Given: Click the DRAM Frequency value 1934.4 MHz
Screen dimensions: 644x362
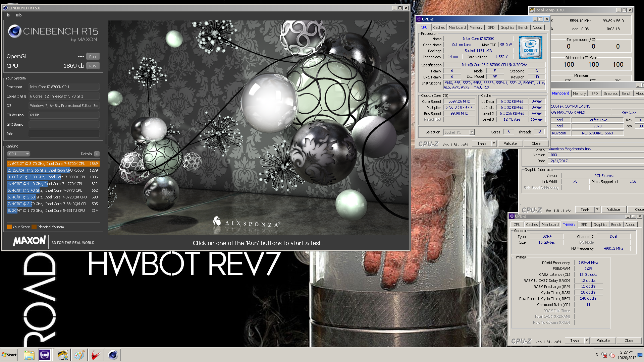Looking at the screenshot, I should pyautogui.click(x=588, y=262).
